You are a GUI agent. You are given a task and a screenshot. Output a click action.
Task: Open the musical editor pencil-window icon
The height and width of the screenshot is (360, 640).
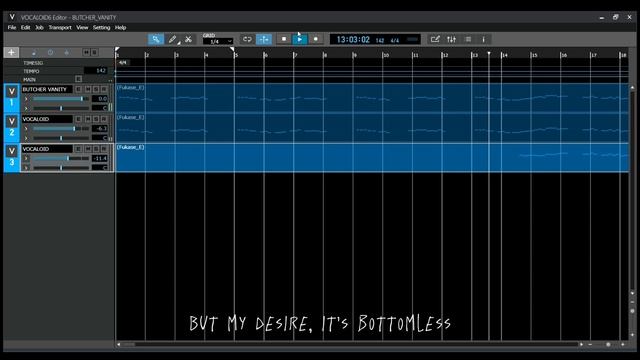click(435, 39)
